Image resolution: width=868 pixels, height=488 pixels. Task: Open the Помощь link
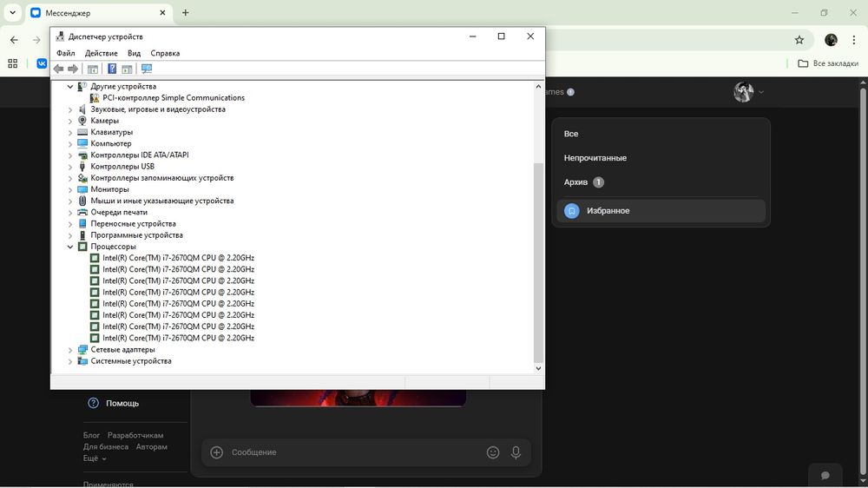(x=122, y=403)
